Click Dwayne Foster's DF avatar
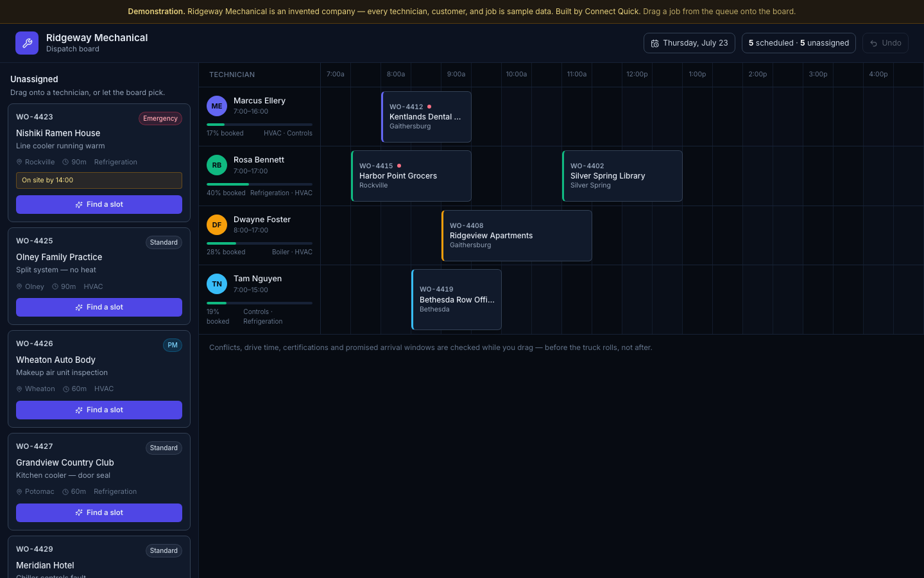The height and width of the screenshot is (578, 924). click(217, 225)
